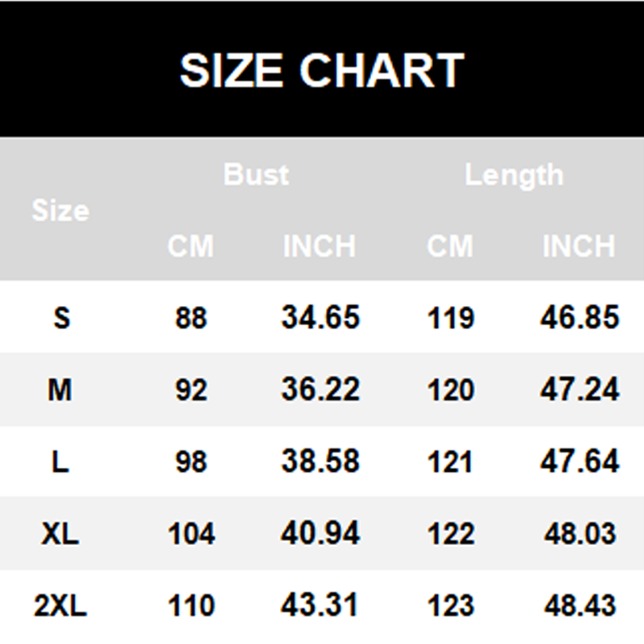Viewport: 644px width, 644px height.
Task: Click the 48.43 length inch value
Action: pos(579,605)
